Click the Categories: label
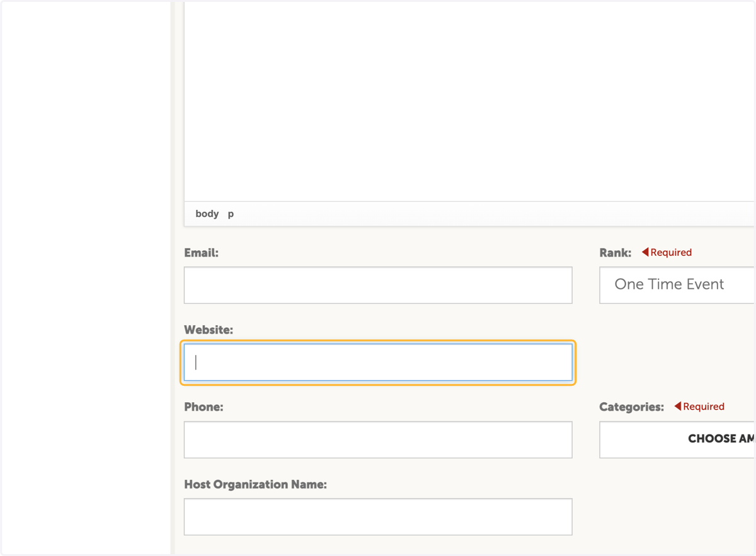 click(631, 407)
